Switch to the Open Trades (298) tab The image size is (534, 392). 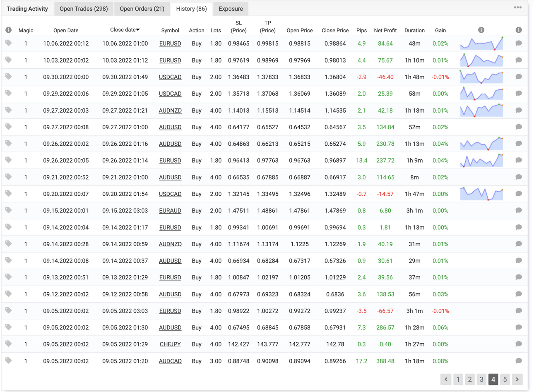click(84, 9)
